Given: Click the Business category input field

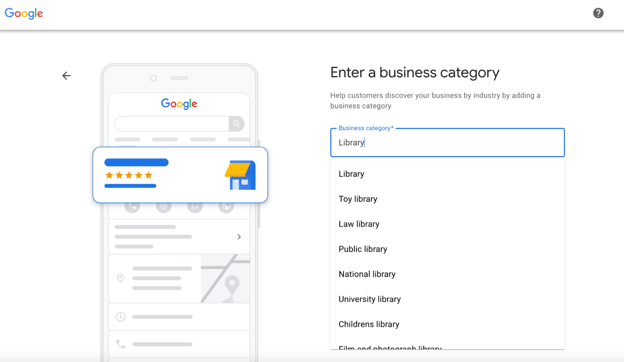Looking at the screenshot, I should pos(447,142).
